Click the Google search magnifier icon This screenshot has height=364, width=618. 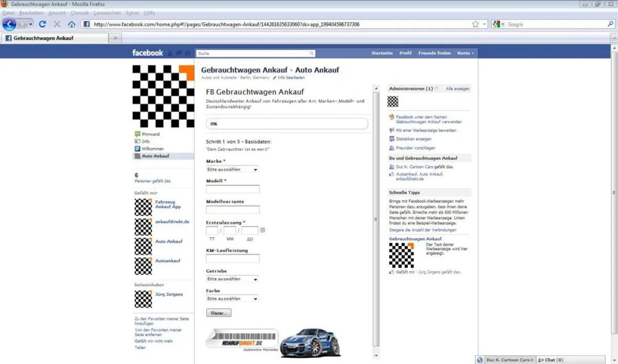[x=610, y=24]
